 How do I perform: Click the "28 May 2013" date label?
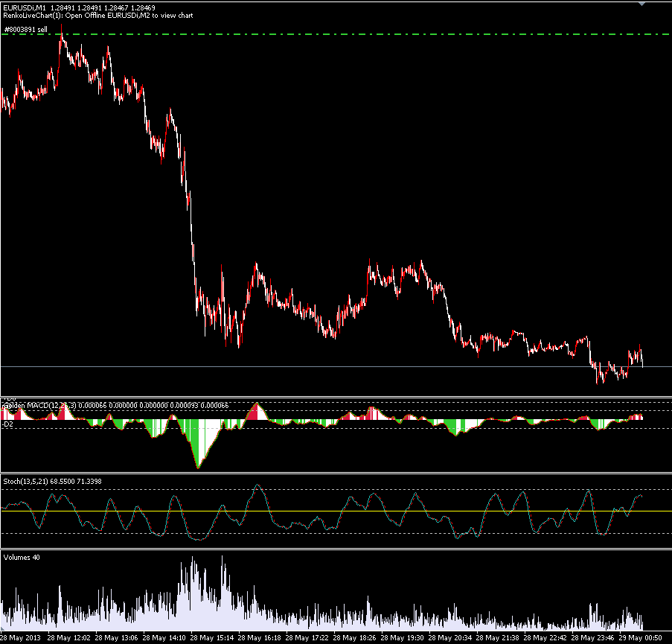pos(21,637)
